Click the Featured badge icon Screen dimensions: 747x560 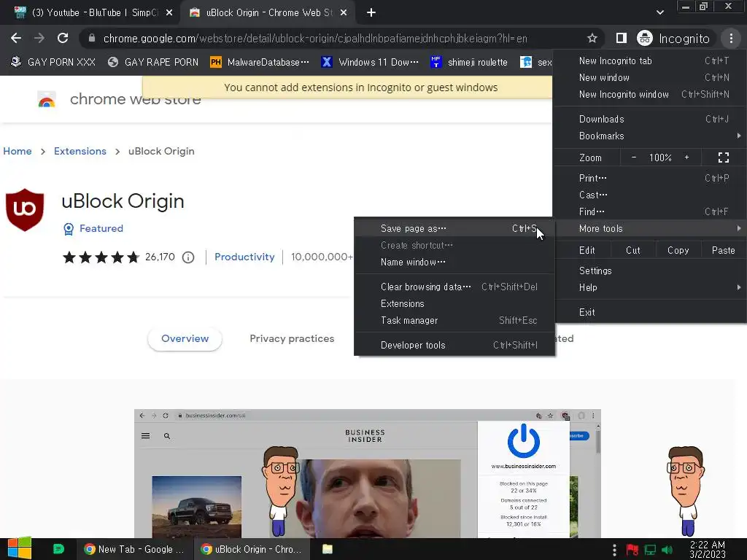pyautogui.click(x=69, y=229)
